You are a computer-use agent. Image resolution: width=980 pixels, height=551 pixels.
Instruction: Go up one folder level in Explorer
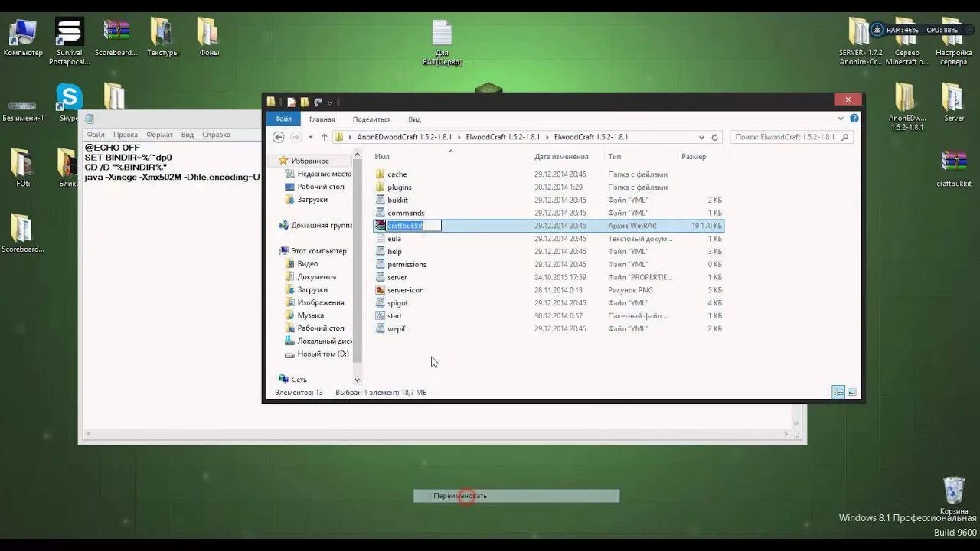click(325, 137)
